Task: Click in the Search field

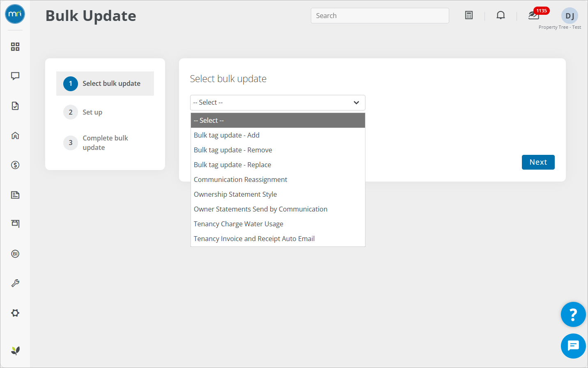Action: click(380, 16)
